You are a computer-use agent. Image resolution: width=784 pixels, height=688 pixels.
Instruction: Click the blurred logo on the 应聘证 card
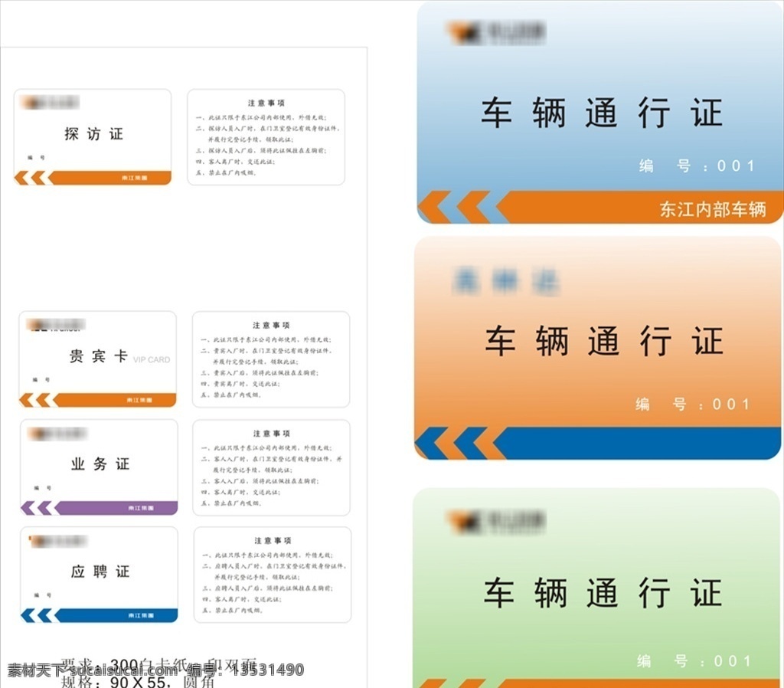click(x=58, y=541)
